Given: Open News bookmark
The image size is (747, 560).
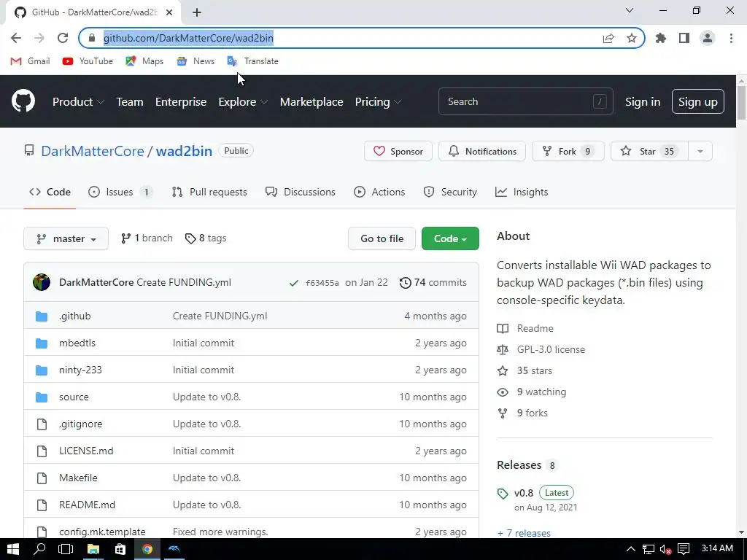Looking at the screenshot, I should tap(196, 61).
